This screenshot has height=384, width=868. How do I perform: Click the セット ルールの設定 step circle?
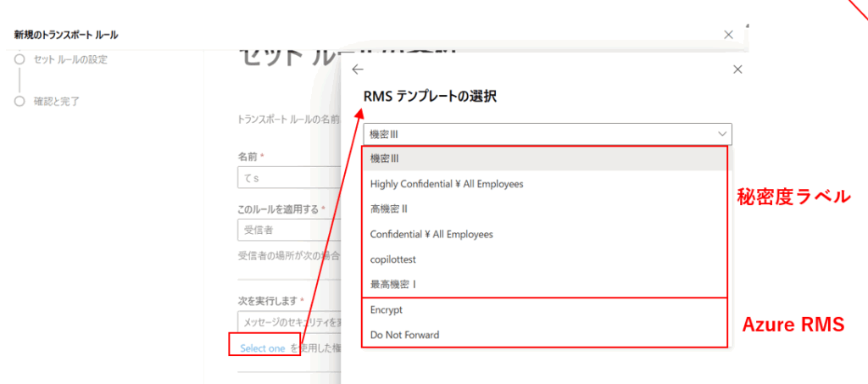tap(19, 59)
